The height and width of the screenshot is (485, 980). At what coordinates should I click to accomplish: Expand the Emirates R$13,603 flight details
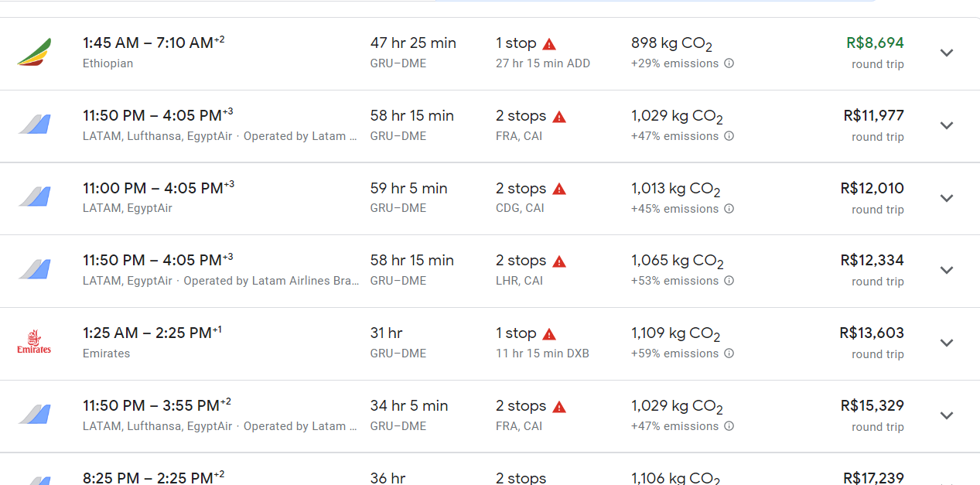[947, 343]
